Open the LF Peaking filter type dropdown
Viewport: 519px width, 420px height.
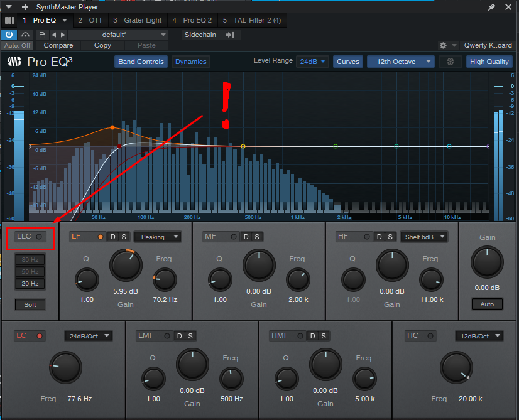pos(158,237)
